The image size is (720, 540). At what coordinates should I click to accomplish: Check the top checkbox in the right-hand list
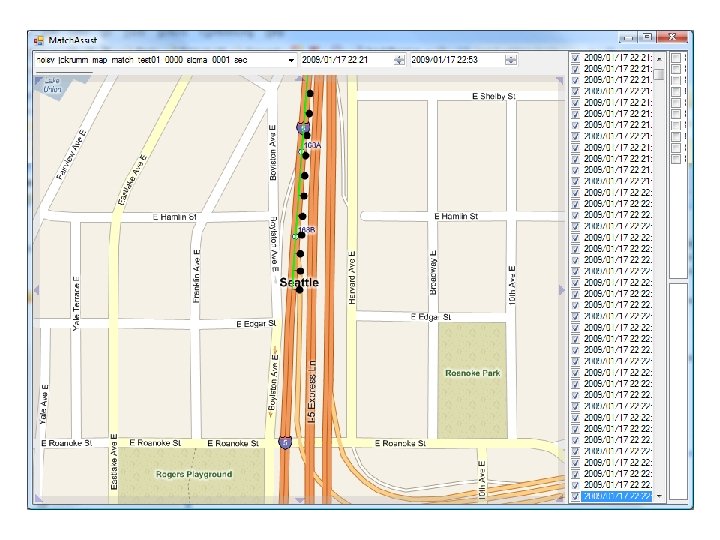[x=676, y=58]
